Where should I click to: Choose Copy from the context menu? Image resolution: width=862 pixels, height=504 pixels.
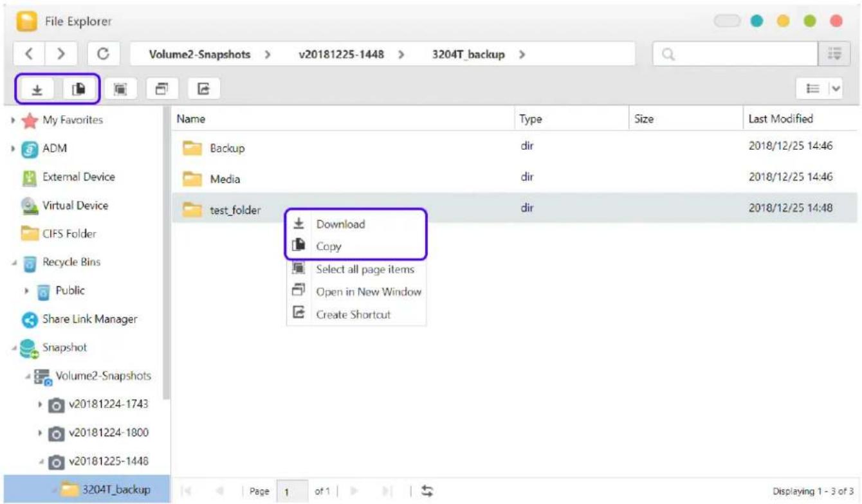pos(356,246)
